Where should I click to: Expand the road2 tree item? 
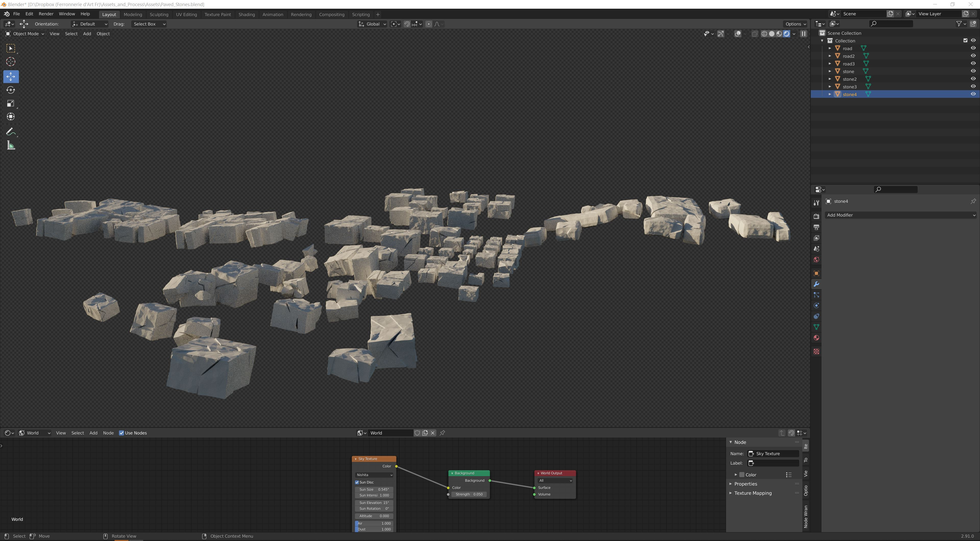pyautogui.click(x=830, y=56)
